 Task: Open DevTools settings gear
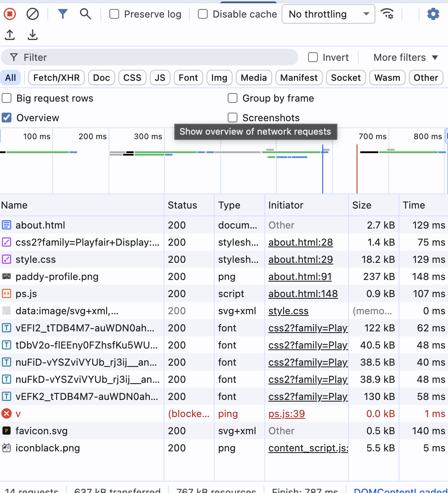[x=433, y=13]
